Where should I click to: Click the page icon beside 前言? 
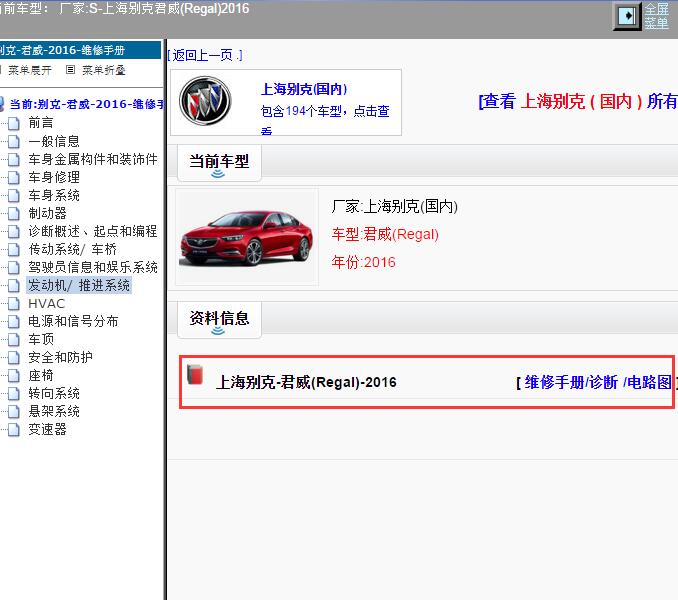click(x=13, y=124)
